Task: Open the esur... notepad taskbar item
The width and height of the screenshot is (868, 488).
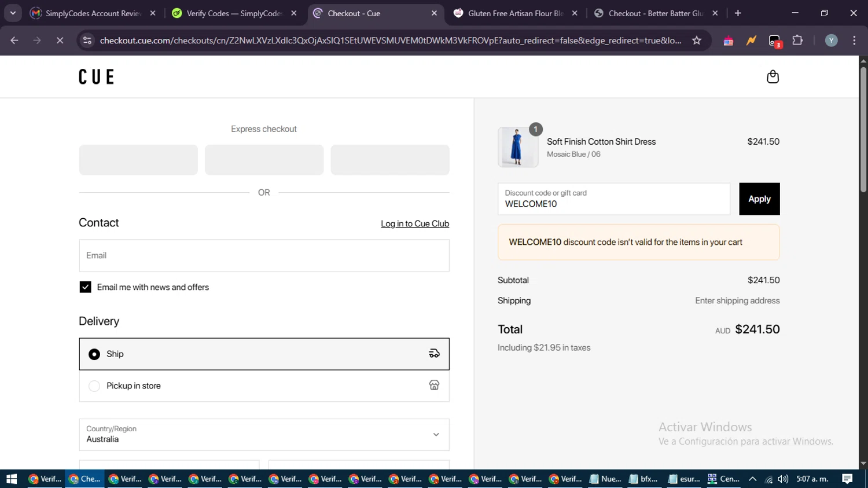Action: 684,479
